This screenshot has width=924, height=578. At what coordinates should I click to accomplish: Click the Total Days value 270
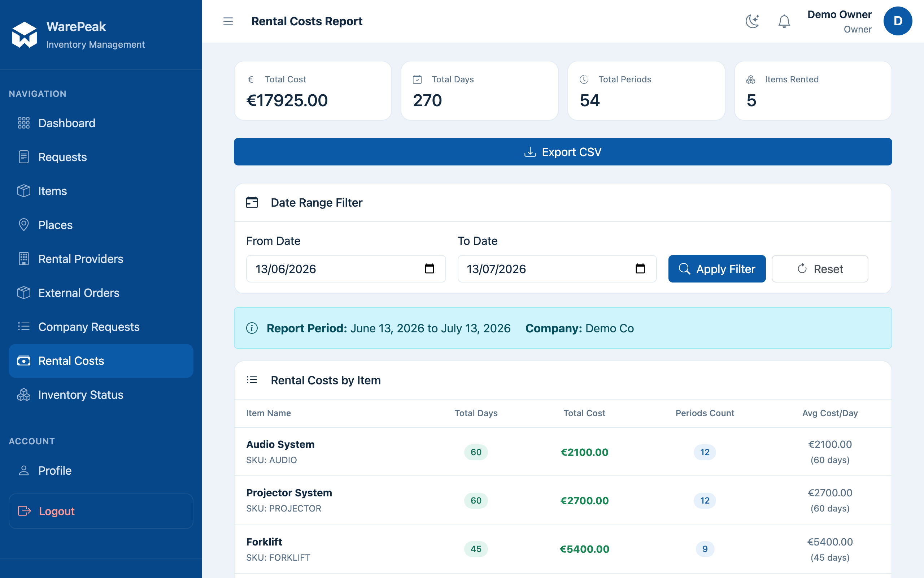(x=427, y=100)
